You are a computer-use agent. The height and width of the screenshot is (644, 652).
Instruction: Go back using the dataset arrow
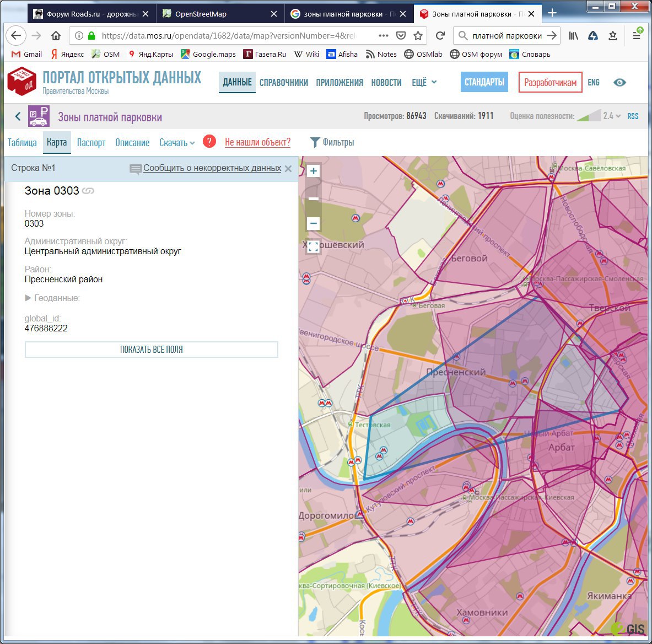(x=18, y=116)
